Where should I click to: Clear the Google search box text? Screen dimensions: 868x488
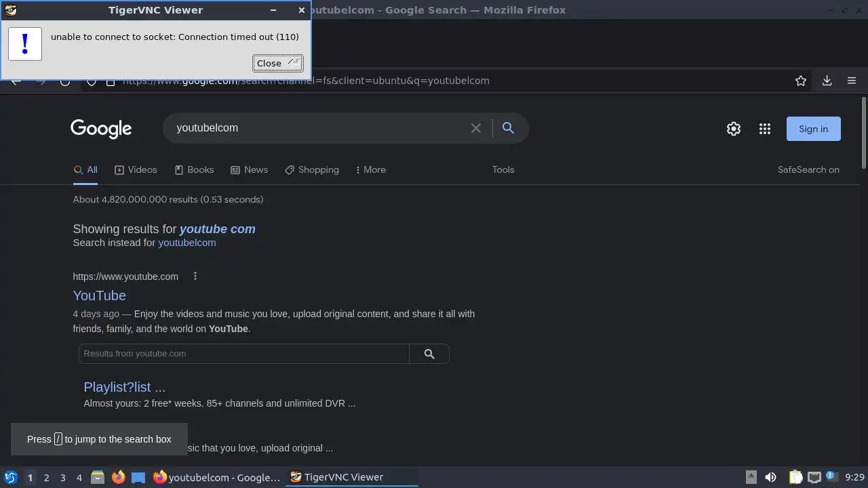[476, 128]
